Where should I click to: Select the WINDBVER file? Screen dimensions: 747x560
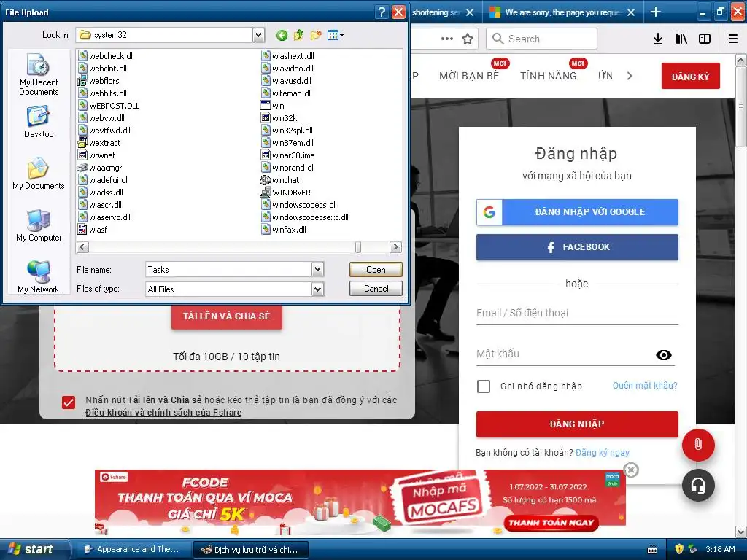pyautogui.click(x=286, y=192)
